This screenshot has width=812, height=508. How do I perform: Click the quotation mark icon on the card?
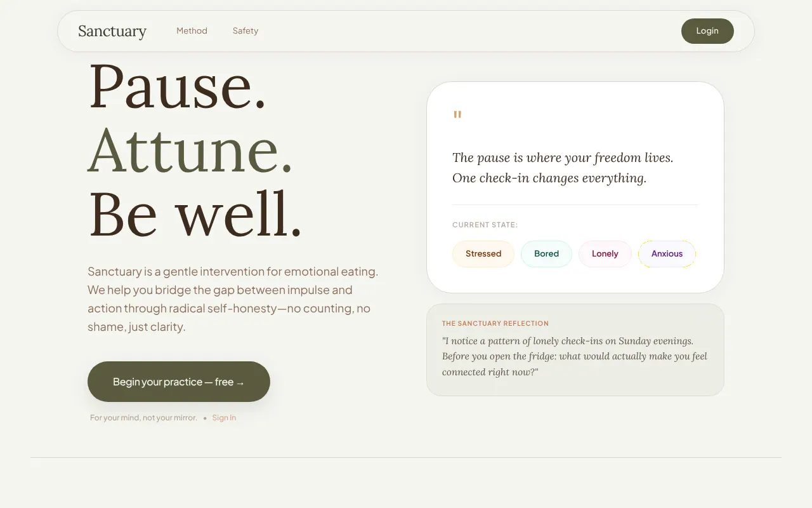457,116
